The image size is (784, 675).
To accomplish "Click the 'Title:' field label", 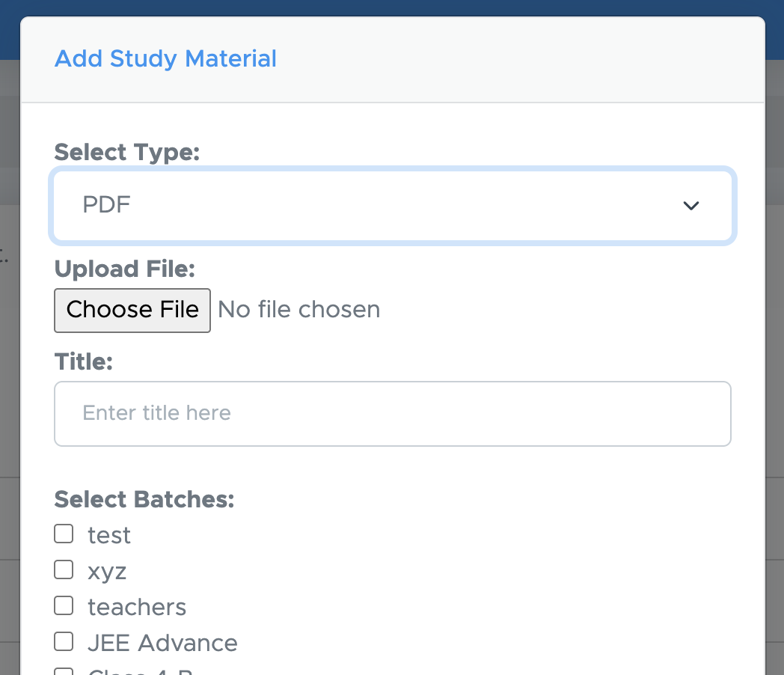I will [83, 362].
